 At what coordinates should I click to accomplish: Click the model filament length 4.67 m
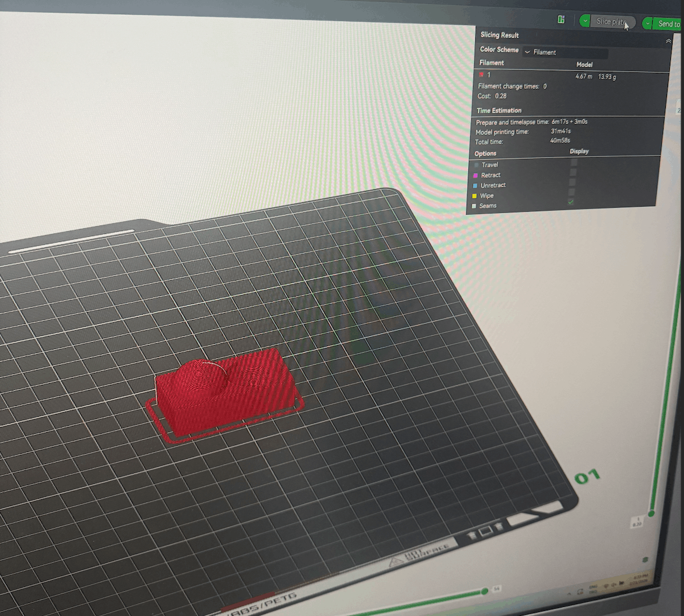tap(584, 76)
